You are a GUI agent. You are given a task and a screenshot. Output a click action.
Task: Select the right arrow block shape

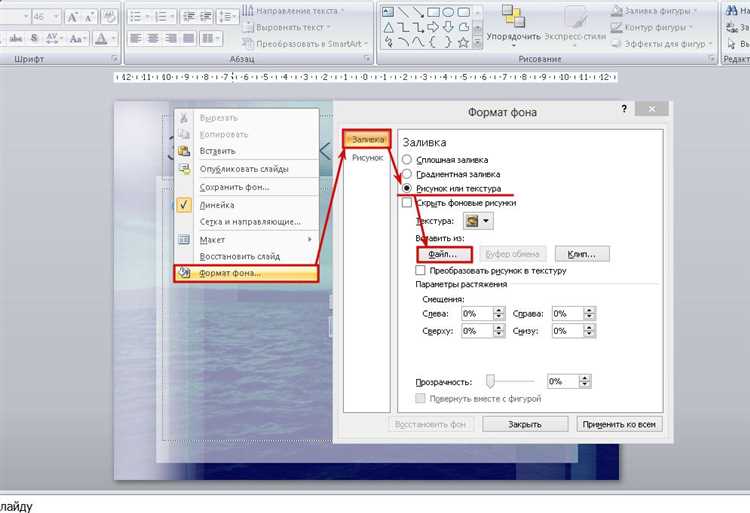tap(433, 27)
